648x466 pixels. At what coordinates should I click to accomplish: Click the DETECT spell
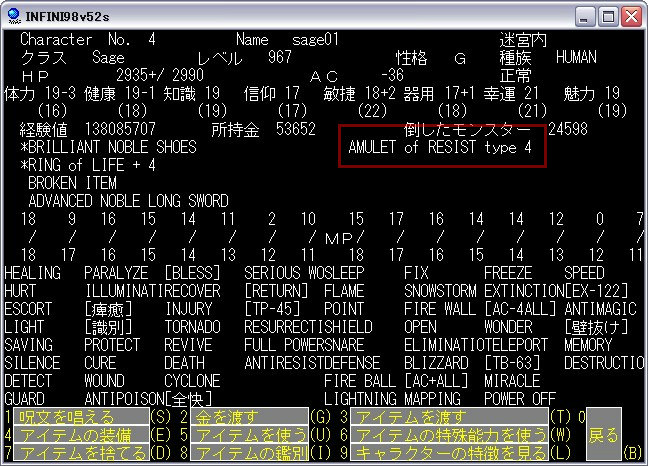(x=29, y=381)
